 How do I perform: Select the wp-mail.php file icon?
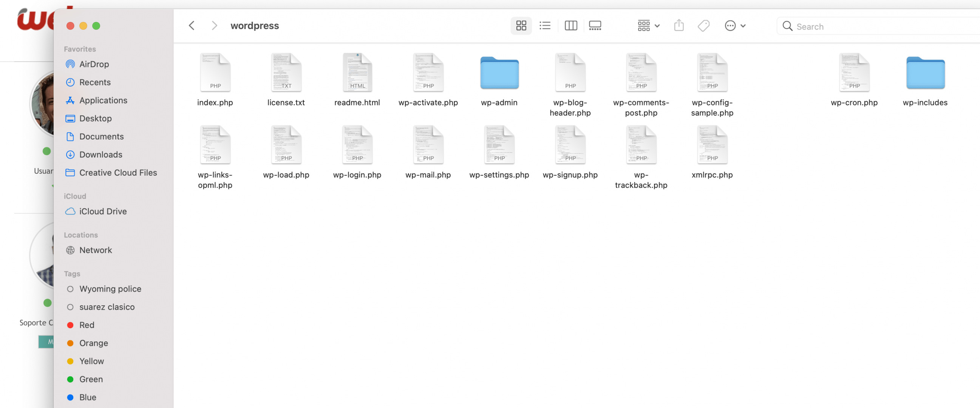tap(428, 144)
